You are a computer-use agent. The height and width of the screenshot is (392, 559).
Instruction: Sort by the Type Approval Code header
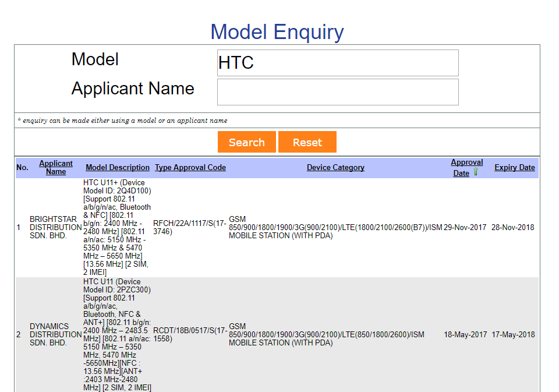[190, 168]
